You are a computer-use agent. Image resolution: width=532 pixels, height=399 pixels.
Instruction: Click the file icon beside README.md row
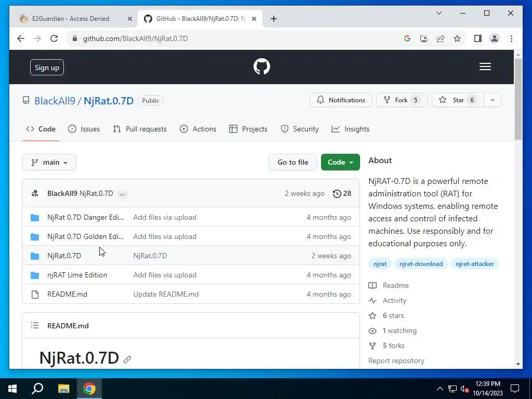[35, 295]
